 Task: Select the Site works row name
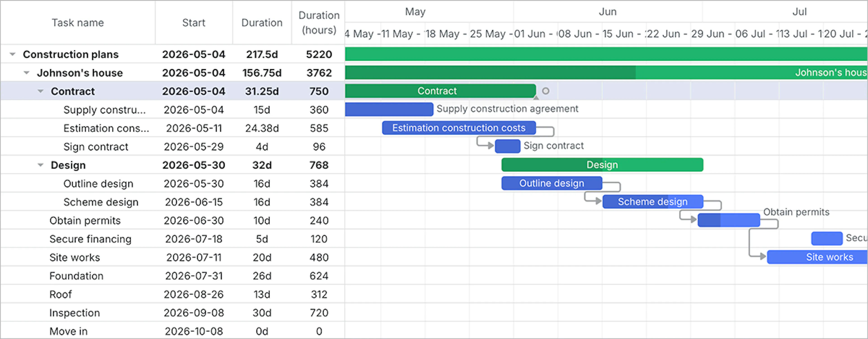point(74,257)
